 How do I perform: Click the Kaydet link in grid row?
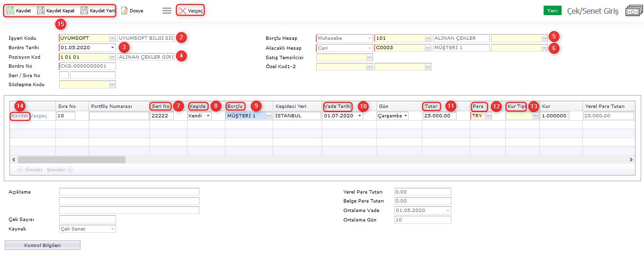[20, 116]
